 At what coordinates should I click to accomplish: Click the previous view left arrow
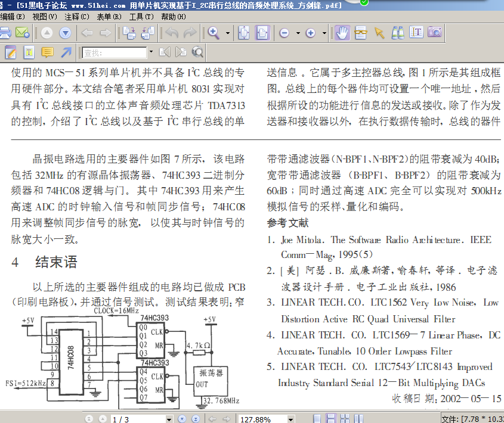(87, 33)
